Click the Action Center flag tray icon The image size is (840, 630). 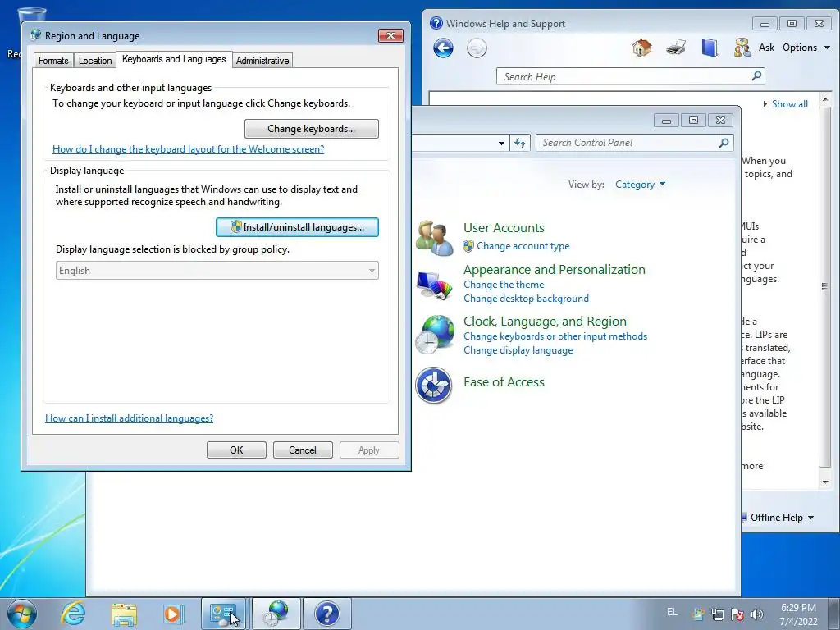point(737,614)
